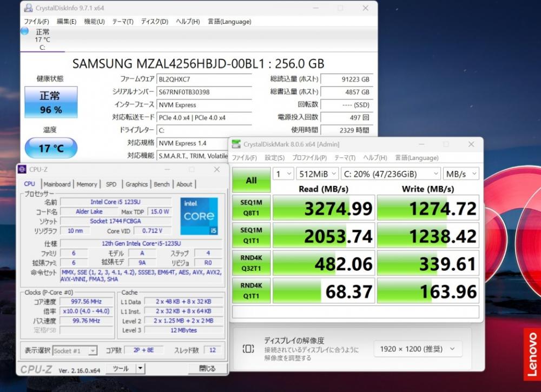Image resolution: width=541 pixels, height=392 pixels.
Task: Switch to the Mainboard tab in CPU-Z
Action: pyautogui.click(x=57, y=184)
